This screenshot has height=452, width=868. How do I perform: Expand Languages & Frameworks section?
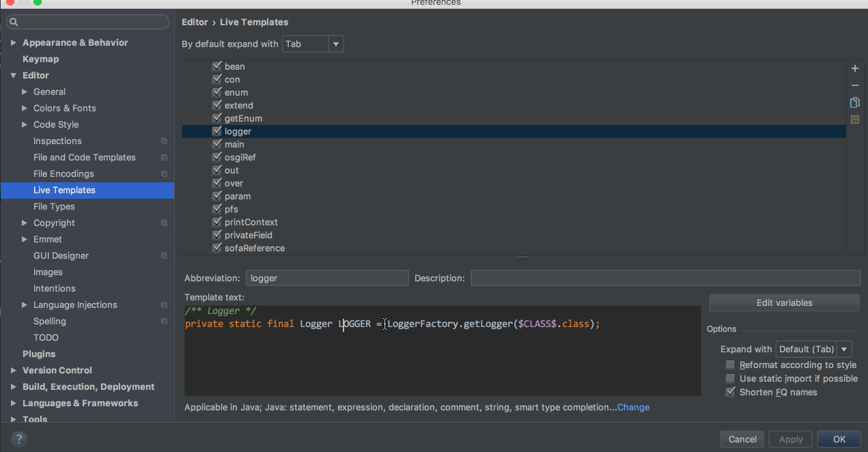13,404
